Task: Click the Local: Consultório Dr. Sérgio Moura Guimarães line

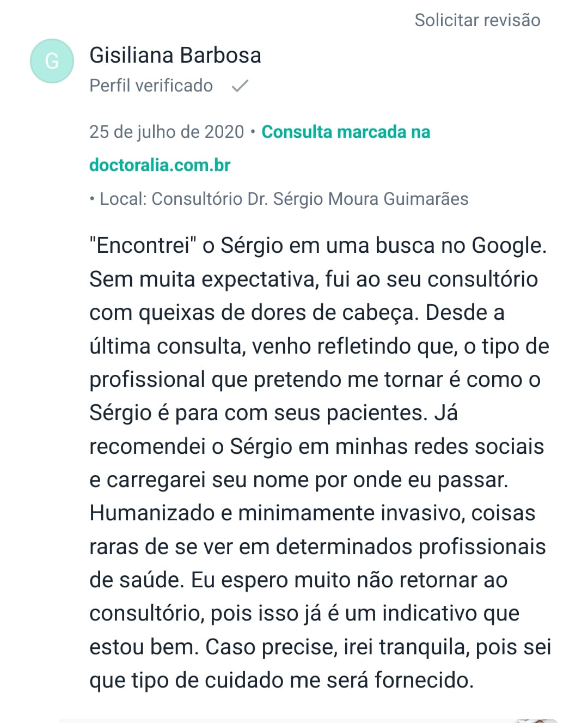Action: [283, 199]
